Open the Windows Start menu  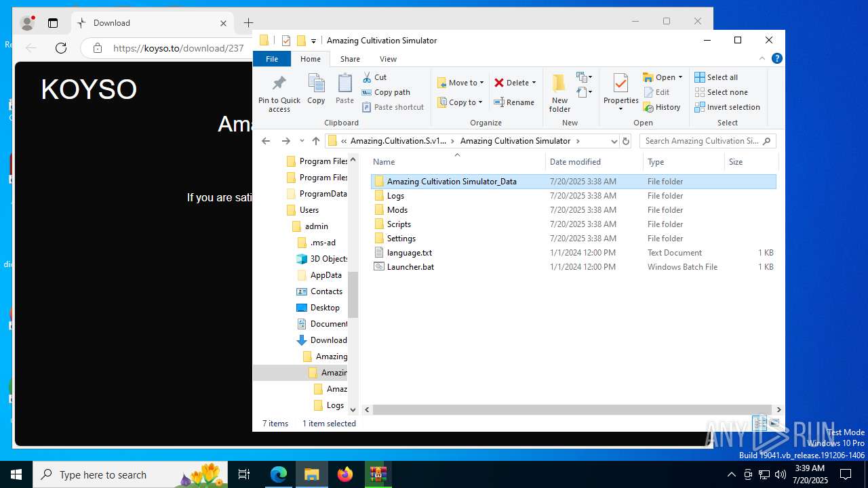tap(16, 474)
